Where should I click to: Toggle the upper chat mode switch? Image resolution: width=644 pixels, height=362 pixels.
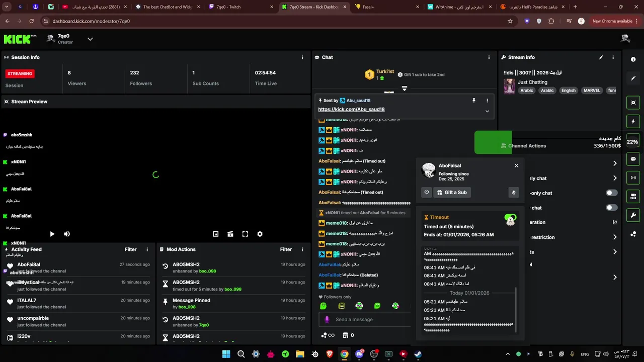[x=611, y=193]
